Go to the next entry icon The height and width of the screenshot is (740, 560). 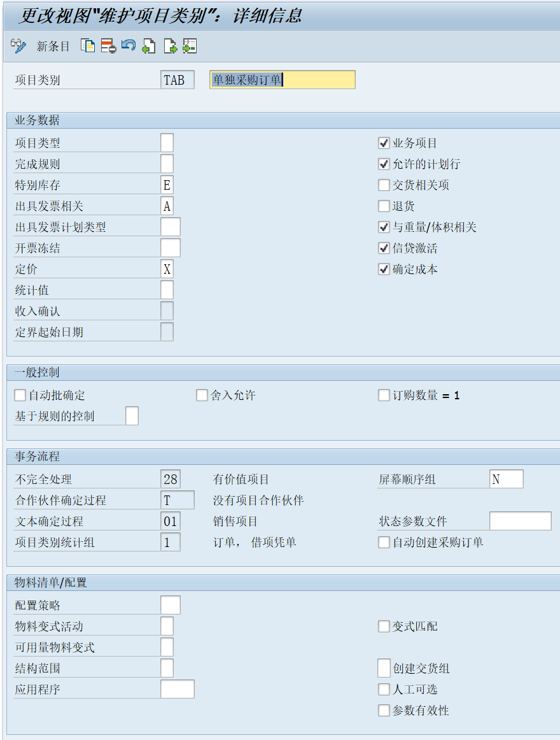[170, 46]
